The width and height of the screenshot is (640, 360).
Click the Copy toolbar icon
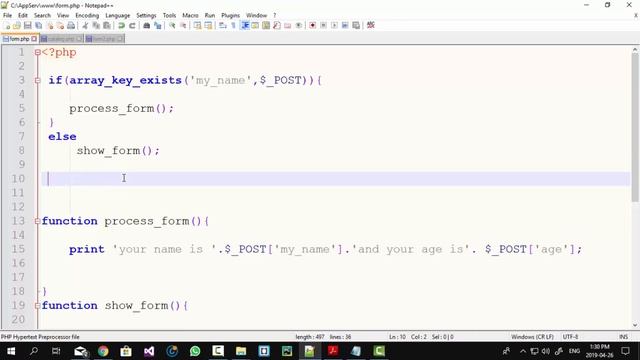point(96,25)
